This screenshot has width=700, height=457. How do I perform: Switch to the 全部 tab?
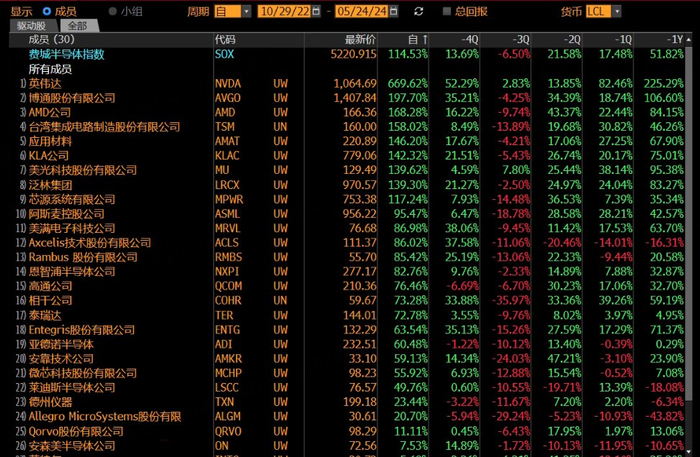click(x=78, y=26)
